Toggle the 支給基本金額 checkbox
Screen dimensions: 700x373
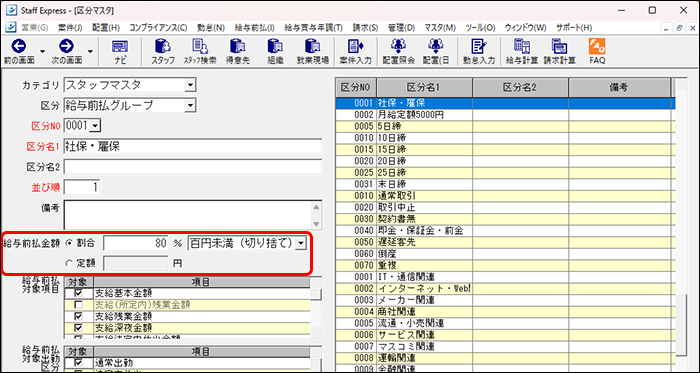coord(79,294)
